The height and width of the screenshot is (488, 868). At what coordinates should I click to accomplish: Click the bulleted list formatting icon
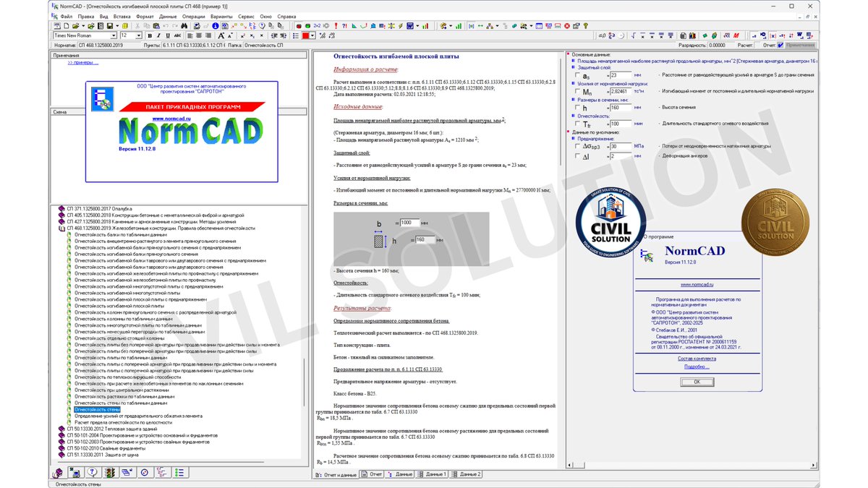coord(296,35)
